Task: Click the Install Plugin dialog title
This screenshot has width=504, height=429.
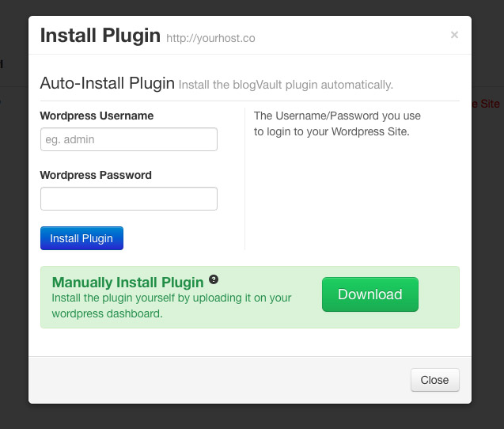Action: 100,35
